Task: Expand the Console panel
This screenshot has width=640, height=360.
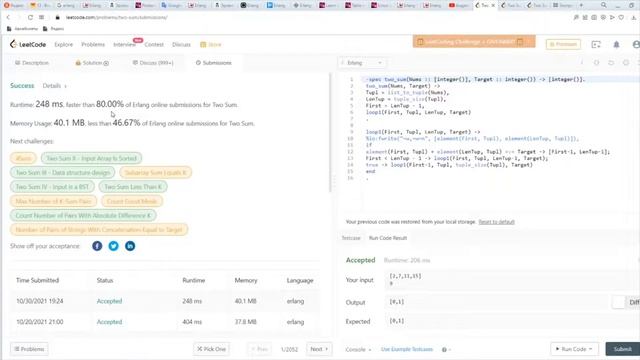Action: (358, 350)
